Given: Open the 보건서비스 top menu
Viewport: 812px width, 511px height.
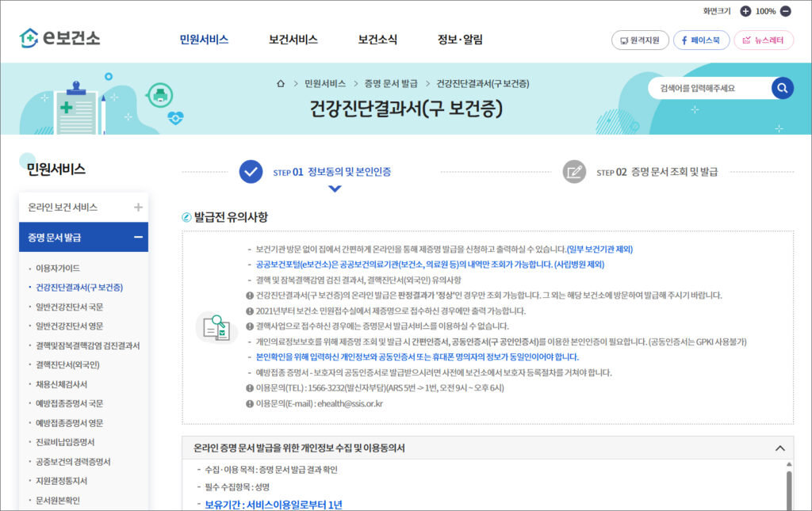Looking at the screenshot, I should coord(293,40).
